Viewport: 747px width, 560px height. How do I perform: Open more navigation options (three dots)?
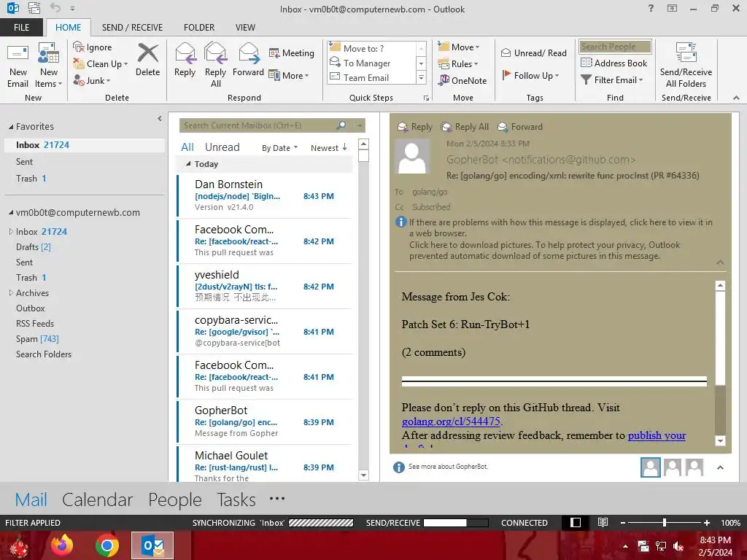pos(276,499)
